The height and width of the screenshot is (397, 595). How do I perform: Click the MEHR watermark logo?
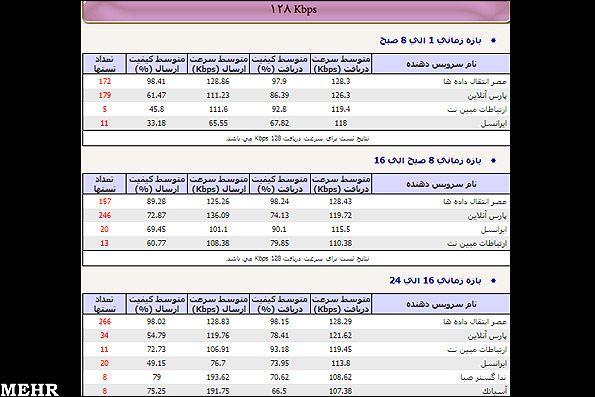click(30, 390)
